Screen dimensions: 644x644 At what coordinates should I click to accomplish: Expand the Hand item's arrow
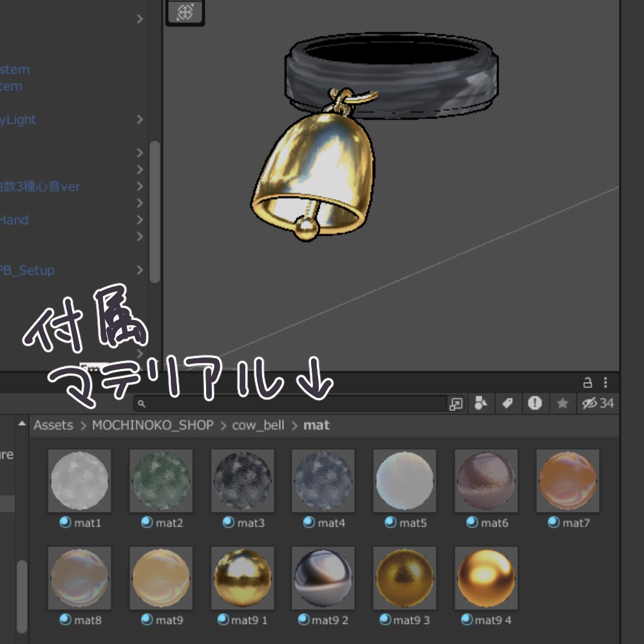pyautogui.click(x=139, y=220)
